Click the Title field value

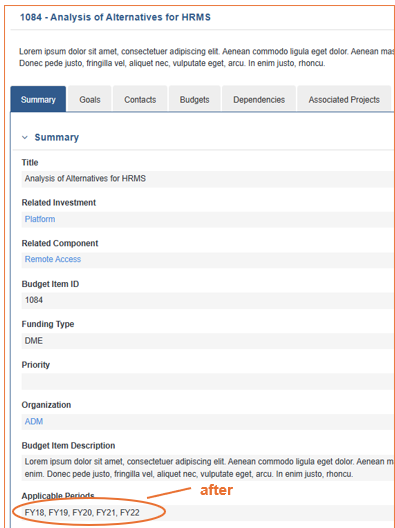click(x=208, y=179)
